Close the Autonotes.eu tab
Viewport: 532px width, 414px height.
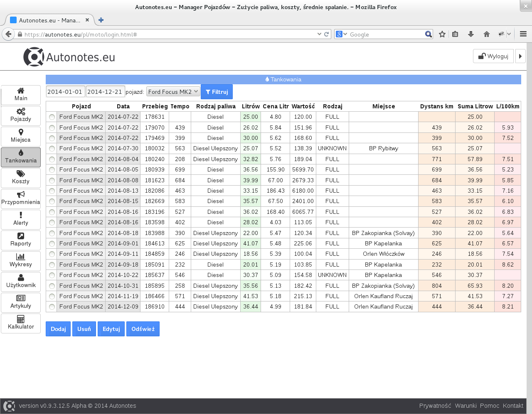(87, 20)
